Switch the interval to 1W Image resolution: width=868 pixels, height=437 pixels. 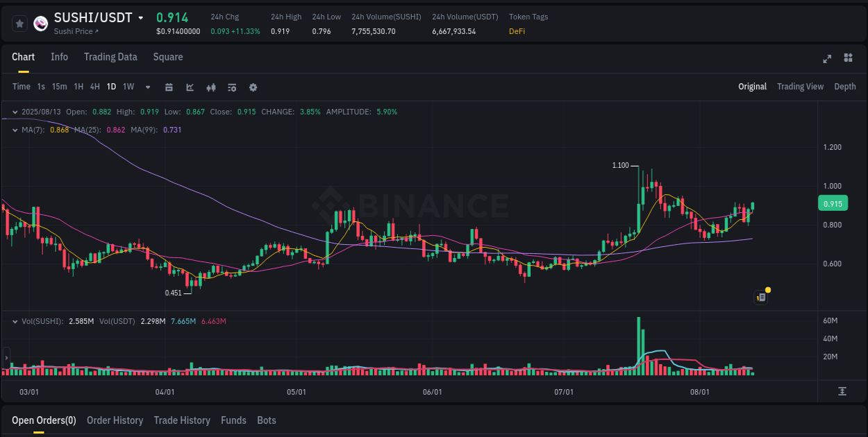click(x=128, y=87)
